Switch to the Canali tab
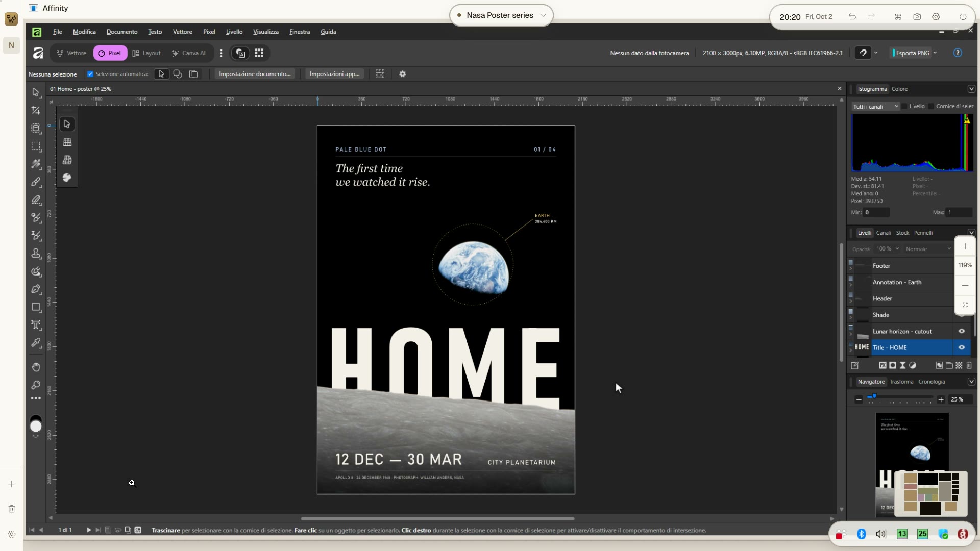 point(884,233)
